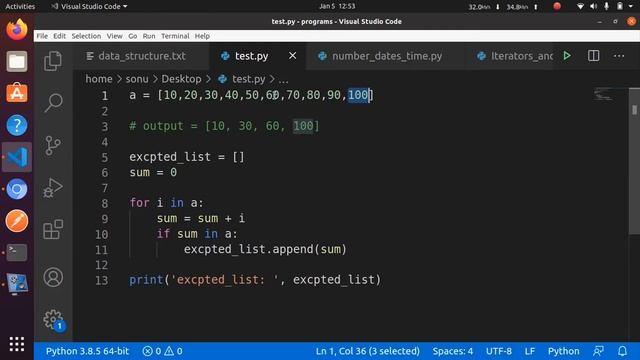This screenshot has width=640, height=360.
Task: Click 'excpted_list = []' on line 5
Action: pos(187,157)
